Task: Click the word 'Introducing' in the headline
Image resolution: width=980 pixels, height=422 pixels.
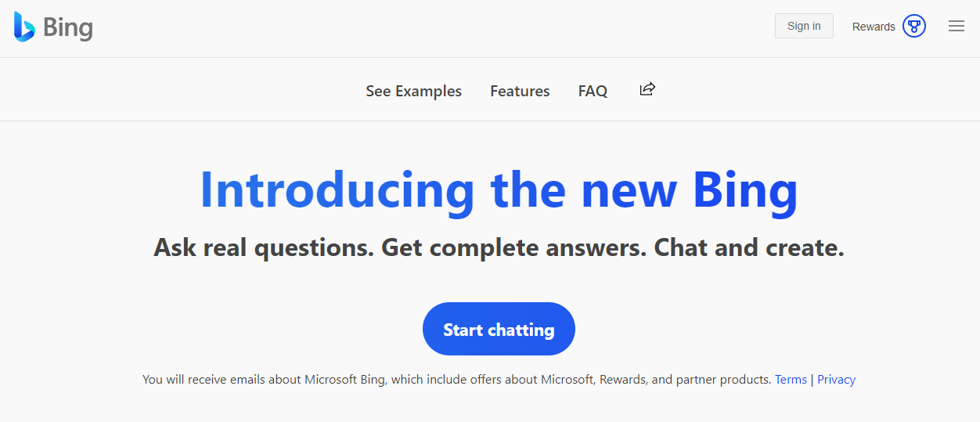Action: (337, 190)
